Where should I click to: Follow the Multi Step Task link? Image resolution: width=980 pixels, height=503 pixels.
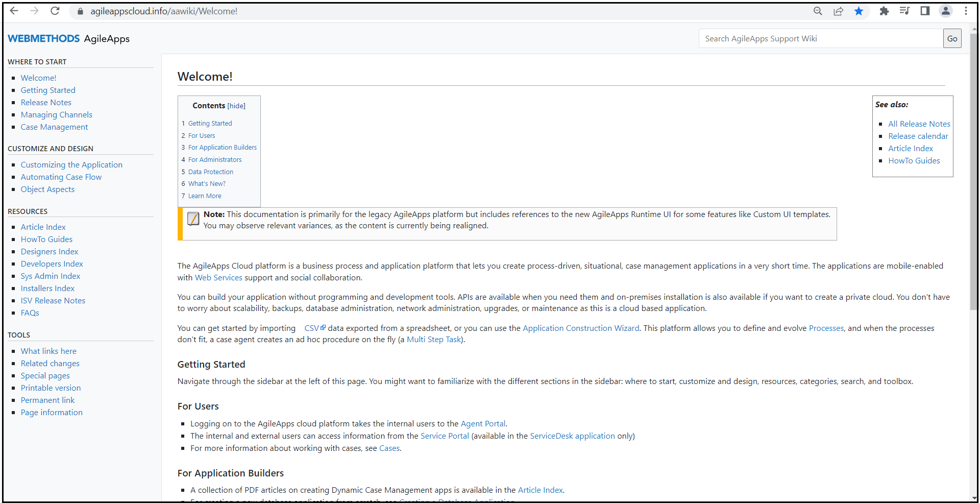434,340
